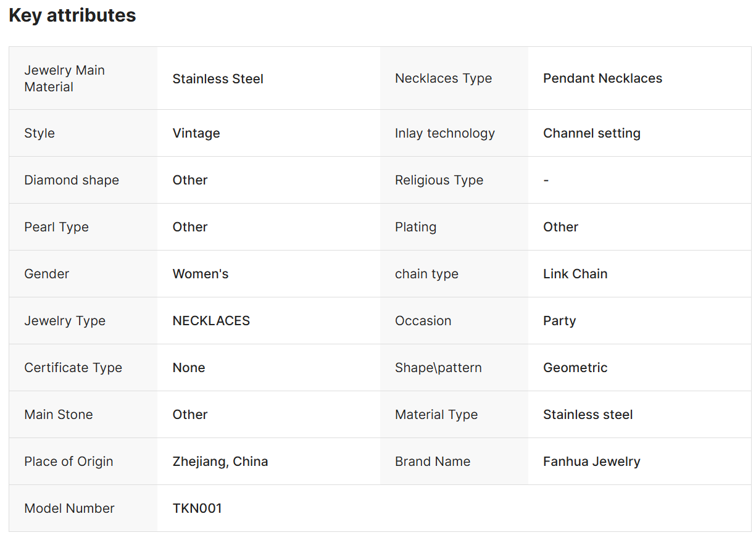The height and width of the screenshot is (535, 756).
Task: Click the Certificate Type label
Action: pos(73,368)
